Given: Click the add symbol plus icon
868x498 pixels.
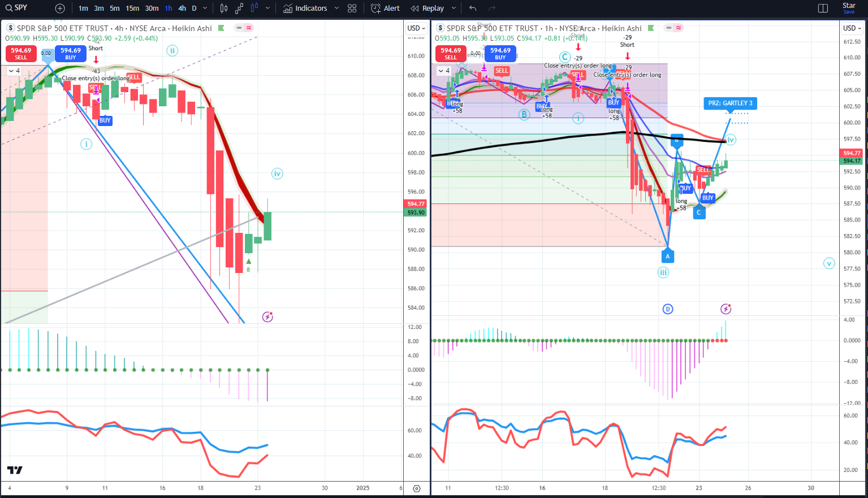Looking at the screenshot, I should [x=60, y=8].
